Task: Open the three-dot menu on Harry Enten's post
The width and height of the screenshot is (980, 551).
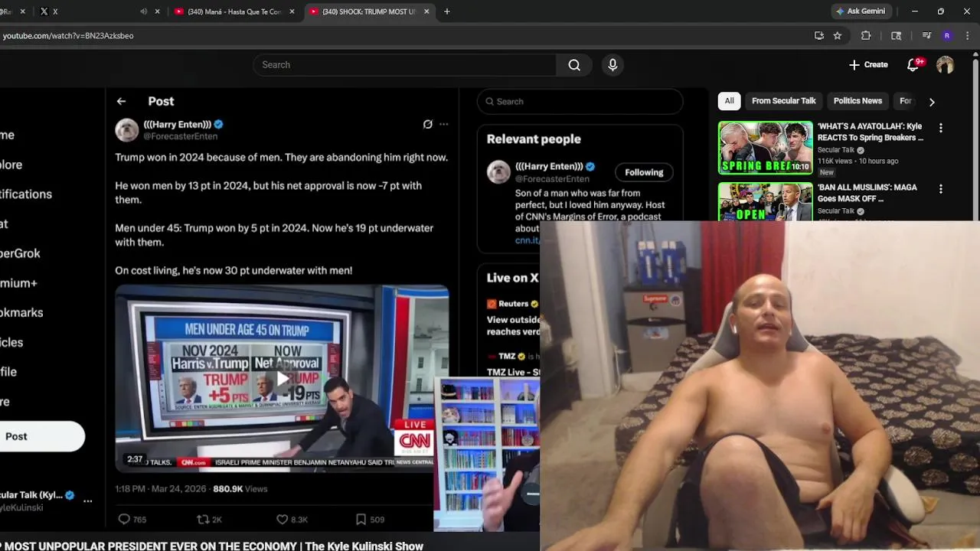Action: [x=443, y=124]
